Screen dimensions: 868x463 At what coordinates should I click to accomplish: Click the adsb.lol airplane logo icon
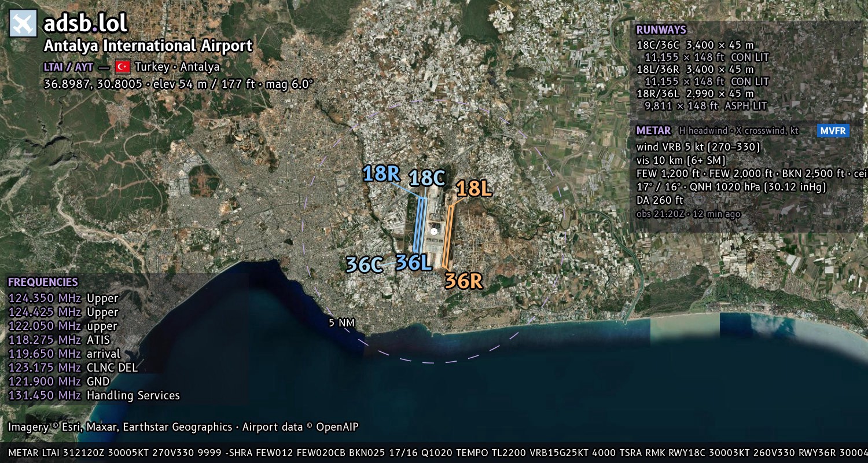click(x=23, y=23)
